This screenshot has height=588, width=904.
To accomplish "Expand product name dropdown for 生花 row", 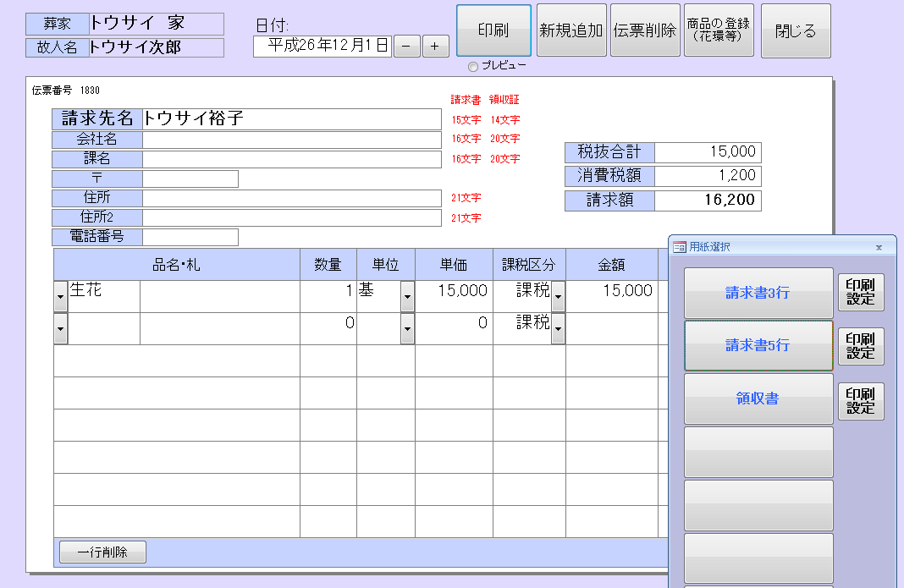I will pyautogui.click(x=60, y=296).
